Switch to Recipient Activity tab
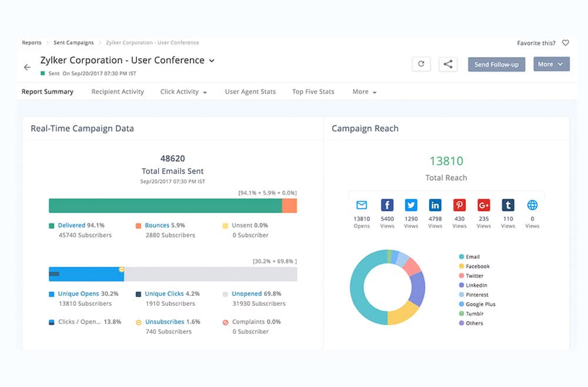The height and width of the screenshot is (387, 588). (x=118, y=92)
